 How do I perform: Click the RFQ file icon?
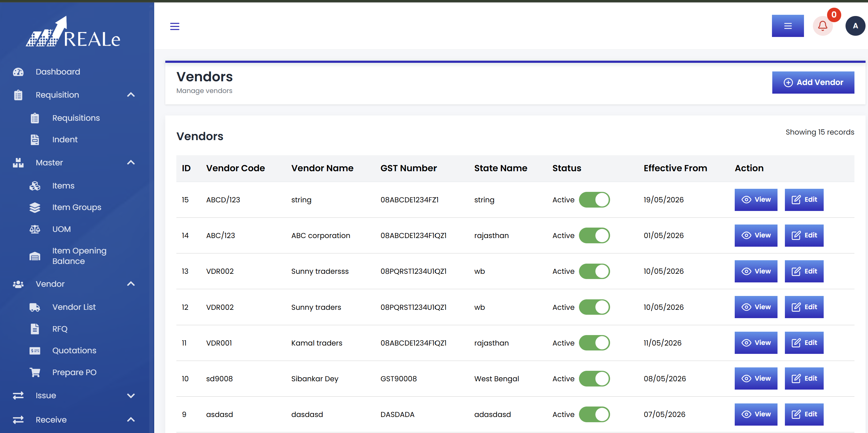tap(35, 329)
